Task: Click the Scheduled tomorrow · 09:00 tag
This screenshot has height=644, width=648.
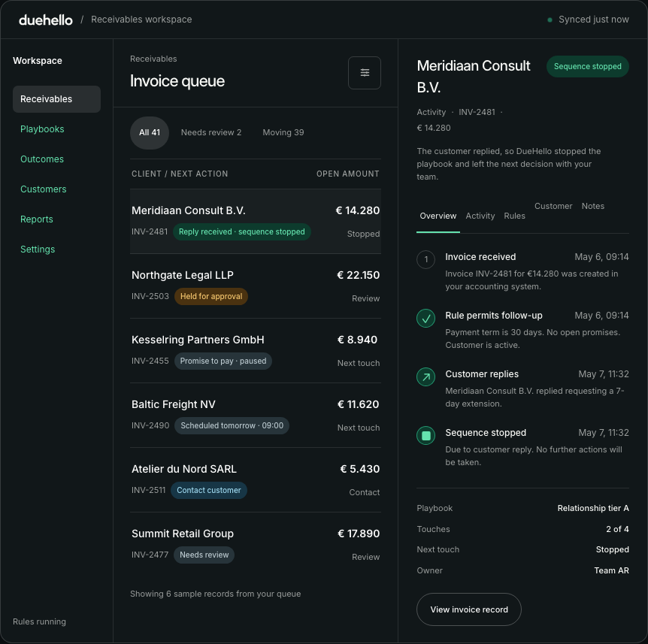Action: pos(232,426)
